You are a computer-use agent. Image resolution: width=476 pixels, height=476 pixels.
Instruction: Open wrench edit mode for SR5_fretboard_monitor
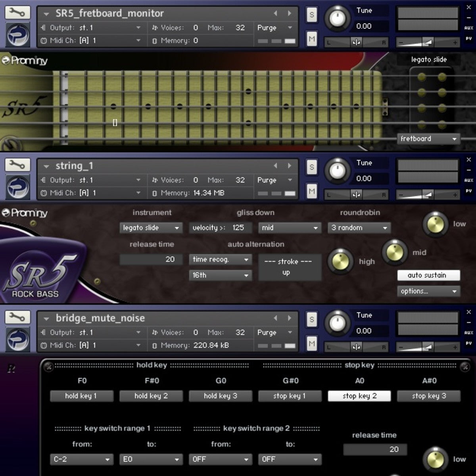pos(17,12)
